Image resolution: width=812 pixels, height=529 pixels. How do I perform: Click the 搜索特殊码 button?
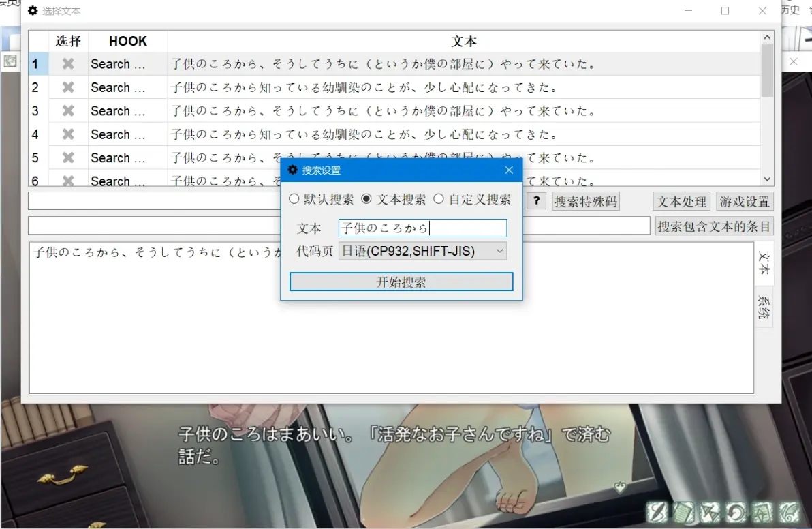point(586,201)
